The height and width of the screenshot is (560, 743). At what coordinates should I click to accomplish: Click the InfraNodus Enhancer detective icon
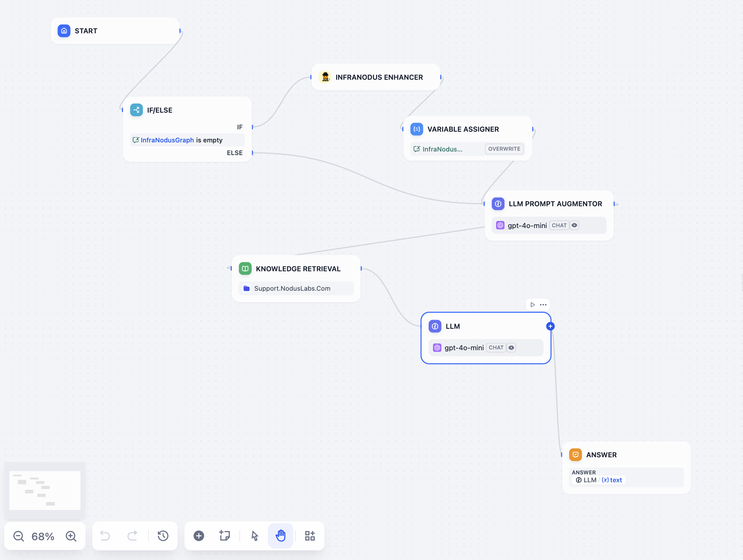pyautogui.click(x=325, y=77)
